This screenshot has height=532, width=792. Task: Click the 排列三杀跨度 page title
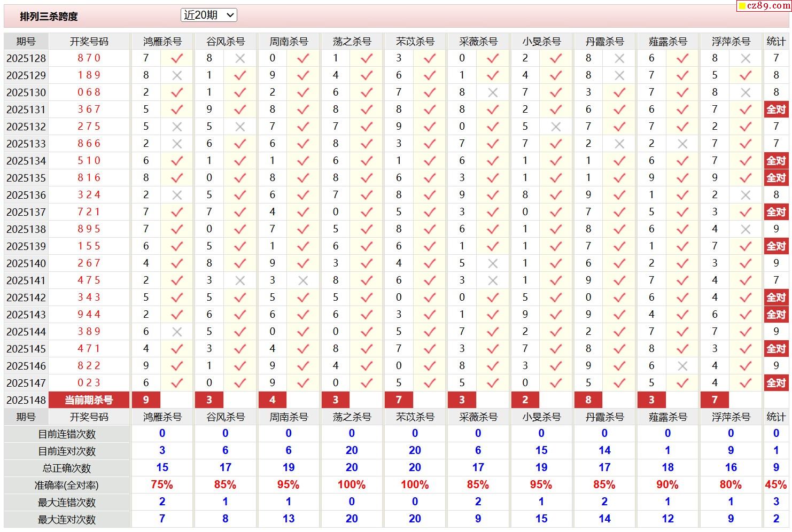coord(49,17)
